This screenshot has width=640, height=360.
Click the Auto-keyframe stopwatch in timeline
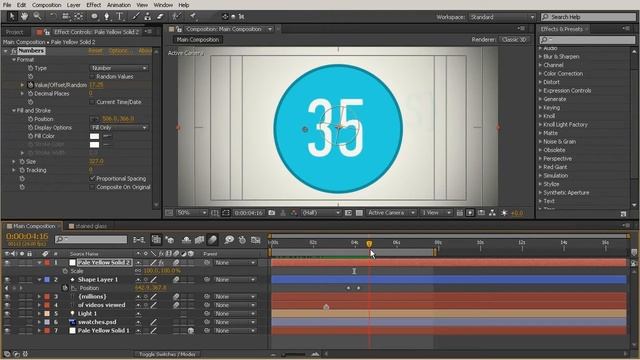point(242,240)
